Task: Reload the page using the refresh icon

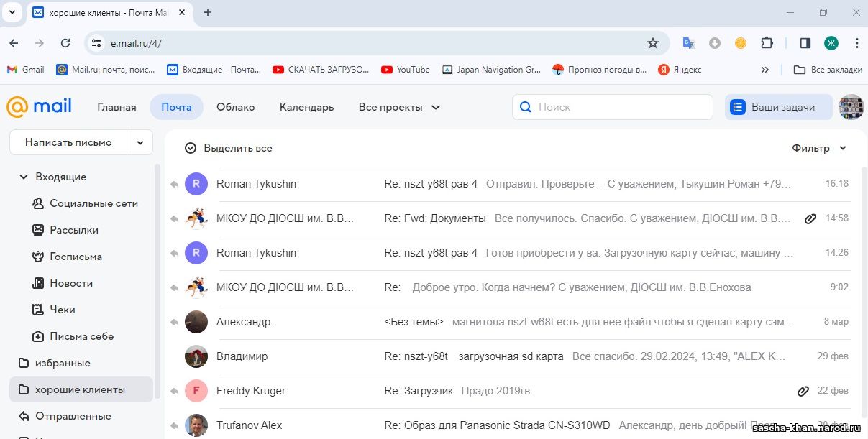Action: (65, 43)
